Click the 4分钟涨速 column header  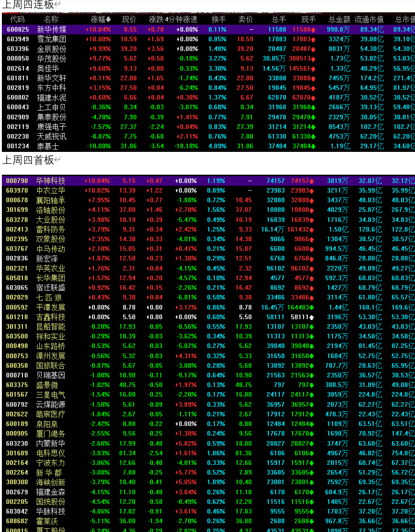pyautogui.click(x=181, y=19)
